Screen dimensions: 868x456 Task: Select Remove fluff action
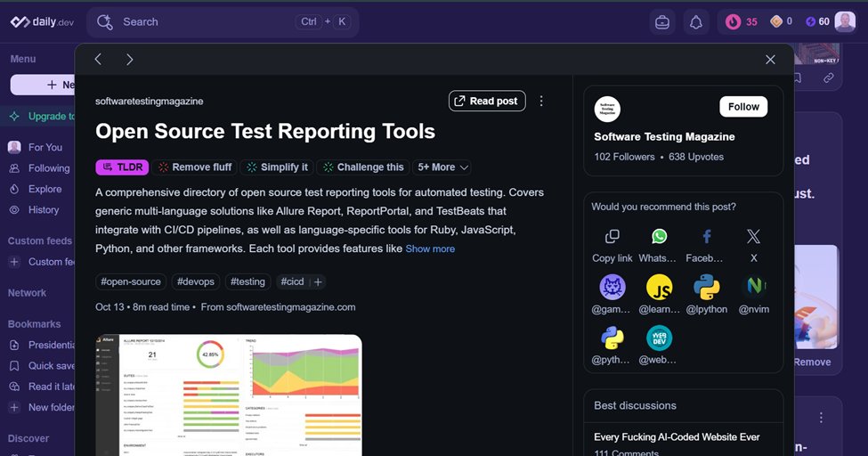click(194, 167)
